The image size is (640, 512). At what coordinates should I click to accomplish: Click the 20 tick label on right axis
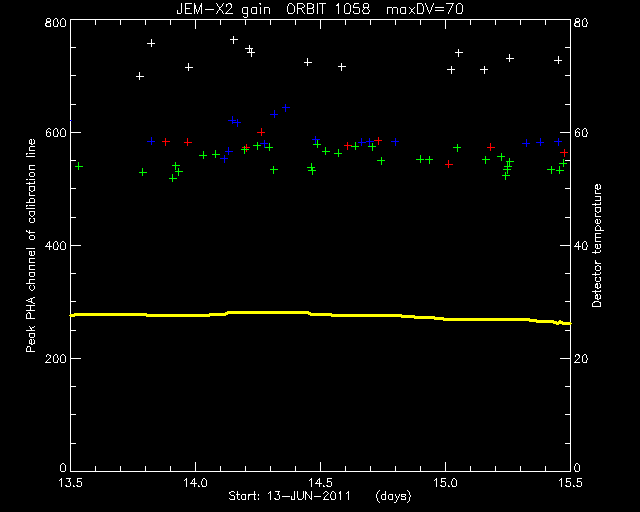click(581, 358)
